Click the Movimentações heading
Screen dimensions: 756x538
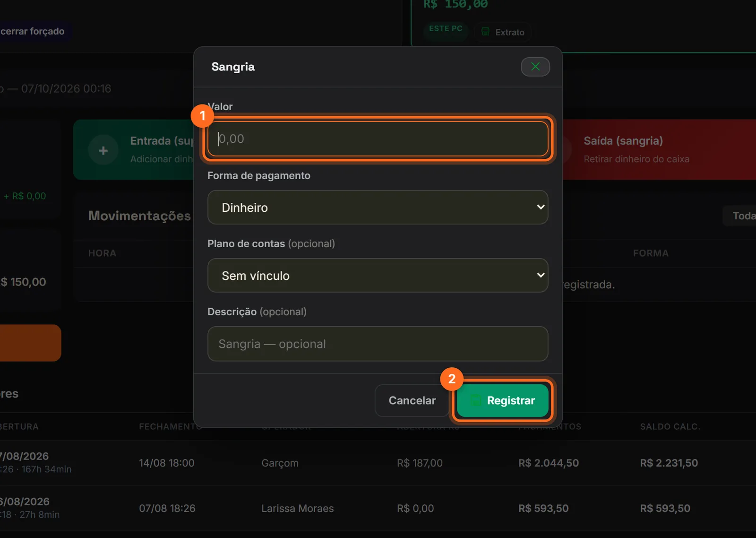[139, 216]
